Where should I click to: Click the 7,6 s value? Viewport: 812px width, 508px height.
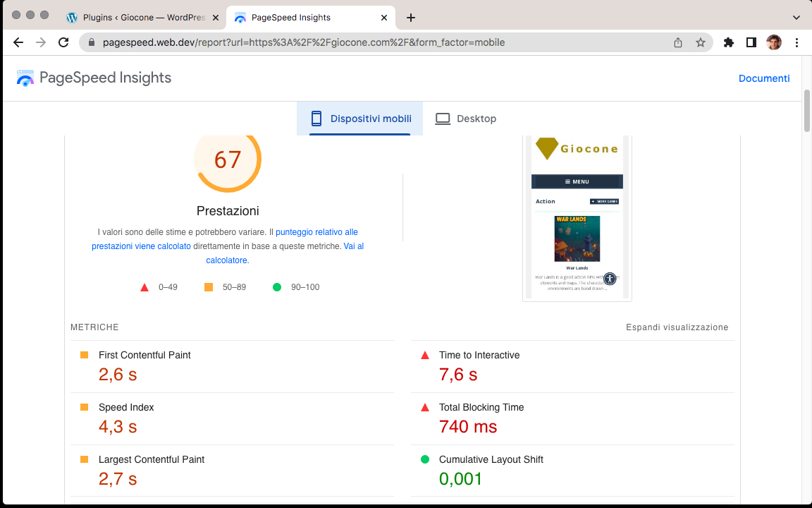click(457, 374)
